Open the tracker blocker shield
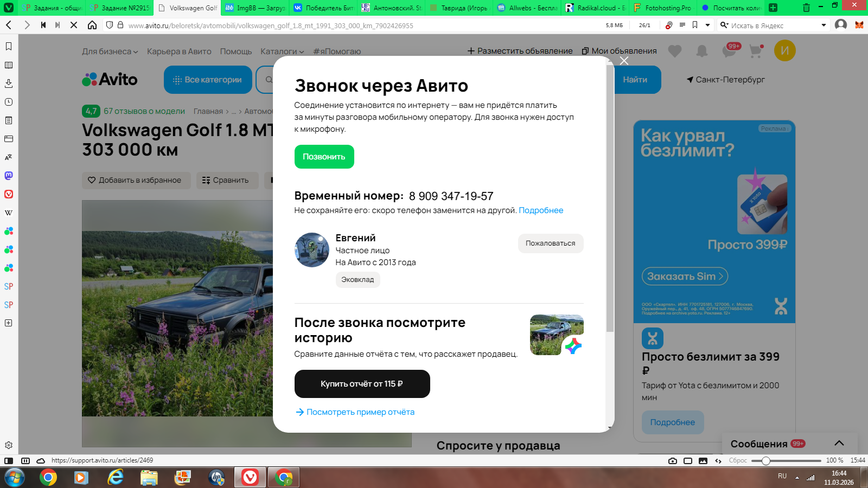868x488 pixels. click(x=110, y=25)
